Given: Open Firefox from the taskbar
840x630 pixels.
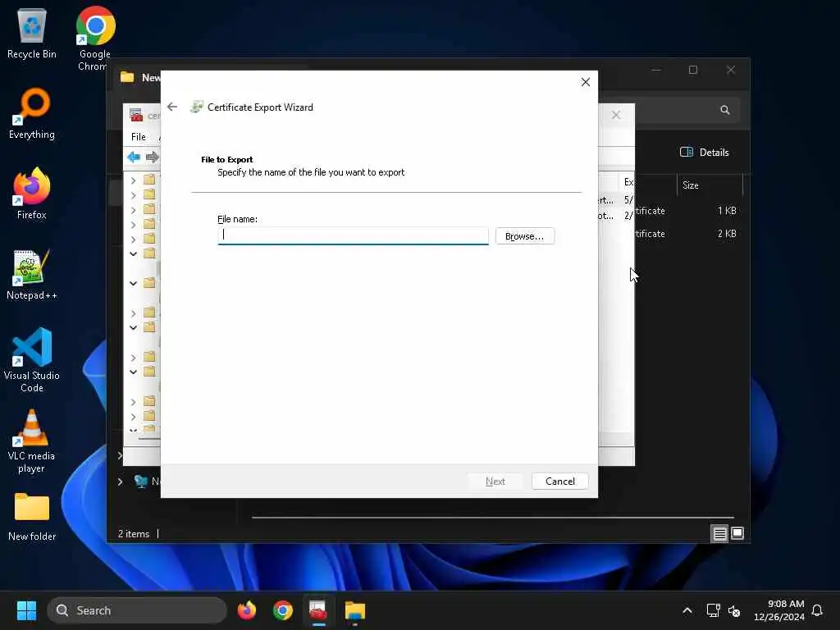Looking at the screenshot, I should point(246,610).
